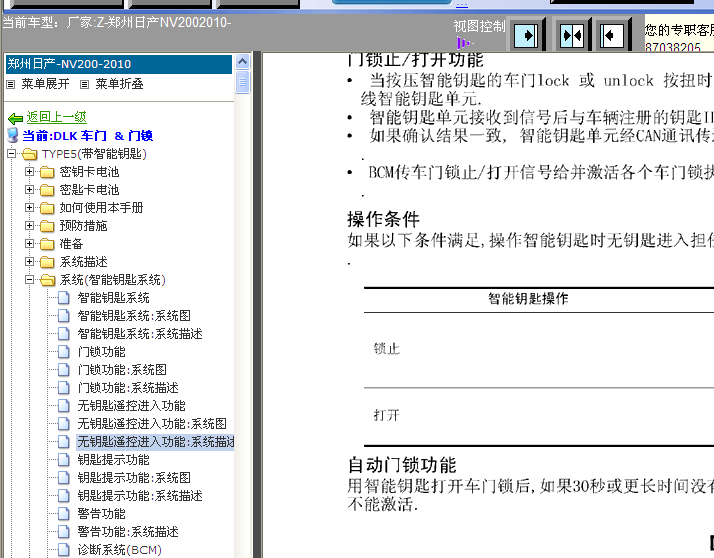Click the folder icon beside 预防措施

[x=47, y=226]
